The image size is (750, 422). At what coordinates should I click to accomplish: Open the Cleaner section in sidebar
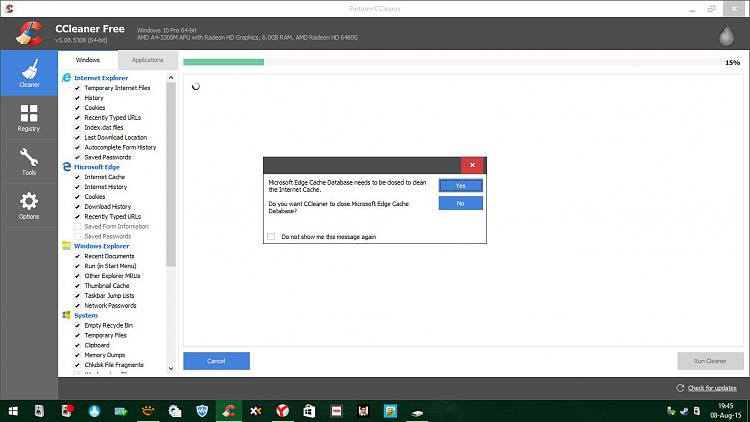click(29, 73)
